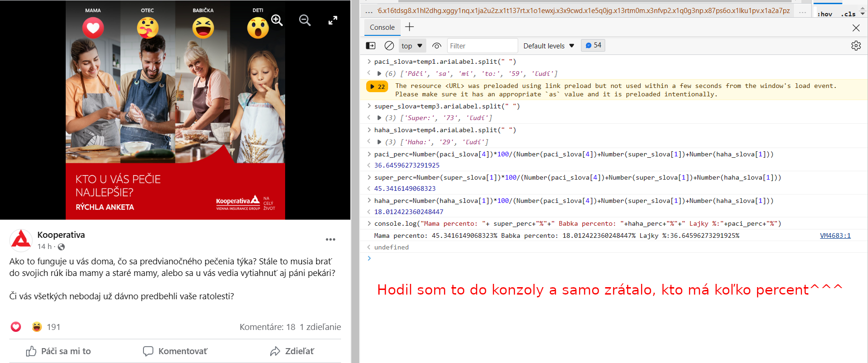Image resolution: width=868 pixels, height=363 pixels.
Task: Click the Páči sa mi to button
Action: pos(58,351)
